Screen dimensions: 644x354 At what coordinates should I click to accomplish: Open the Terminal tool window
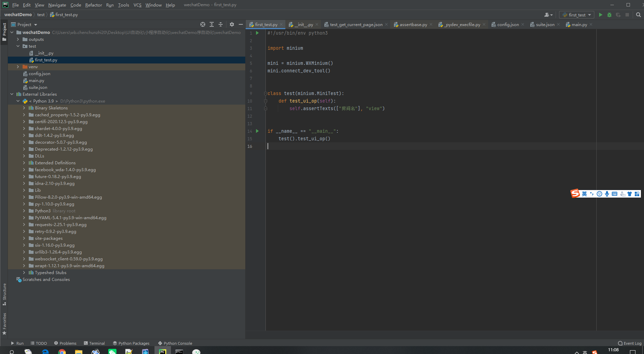(x=94, y=343)
